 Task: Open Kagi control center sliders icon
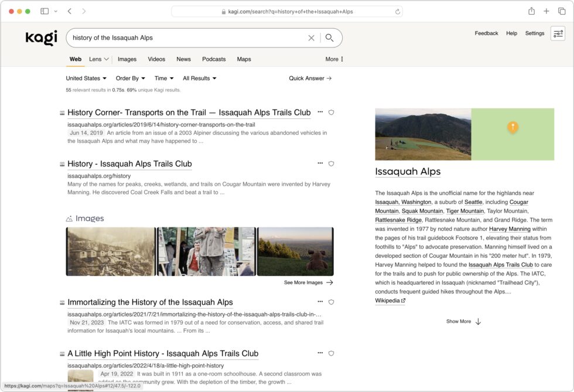tap(558, 33)
